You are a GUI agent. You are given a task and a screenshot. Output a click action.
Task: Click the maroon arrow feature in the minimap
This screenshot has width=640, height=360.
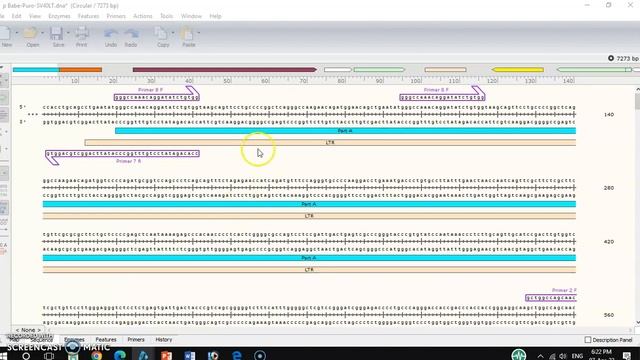point(224,70)
